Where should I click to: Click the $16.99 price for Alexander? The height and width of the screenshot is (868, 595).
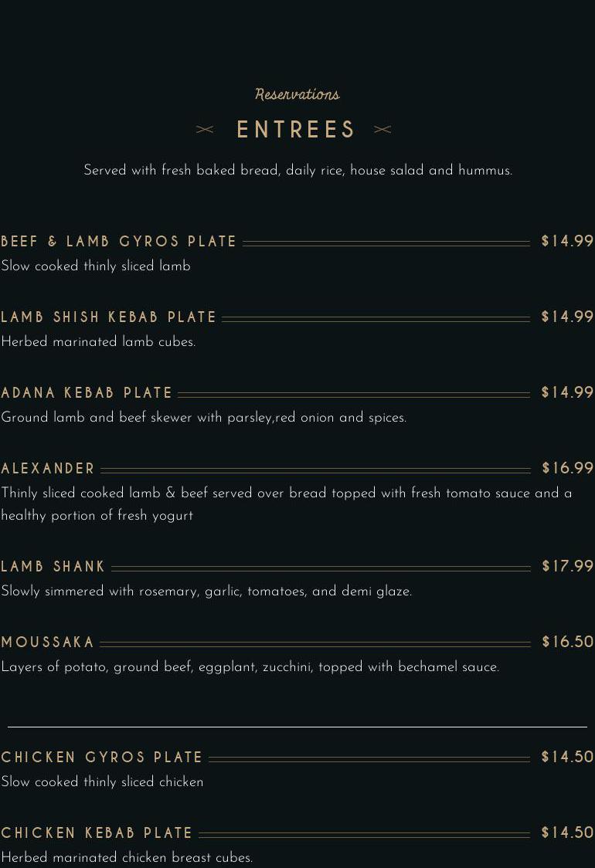pyautogui.click(x=568, y=469)
